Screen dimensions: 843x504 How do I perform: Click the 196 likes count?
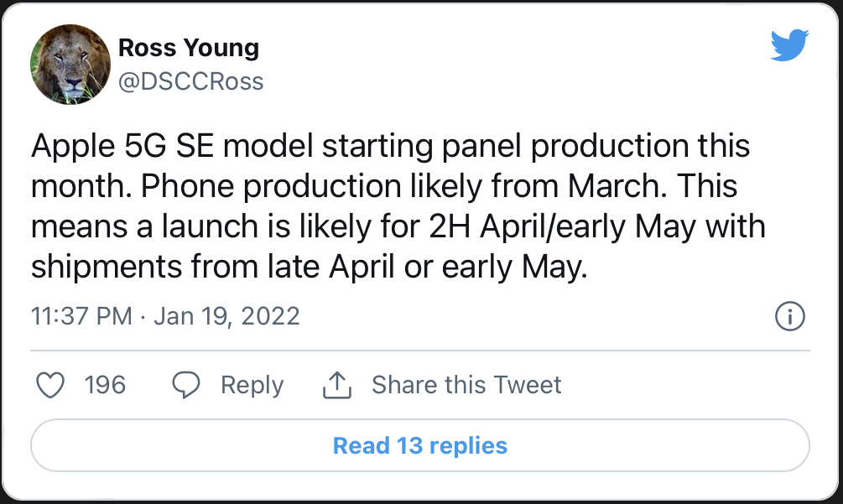(x=105, y=385)
